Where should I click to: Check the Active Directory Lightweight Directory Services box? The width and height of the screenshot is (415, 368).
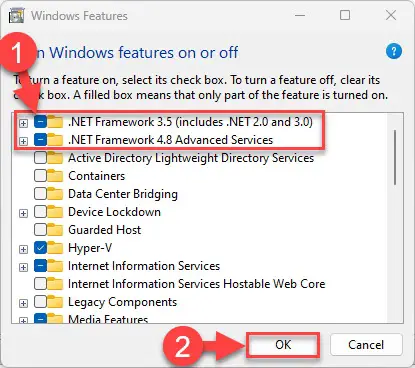(x=40, y=158)
